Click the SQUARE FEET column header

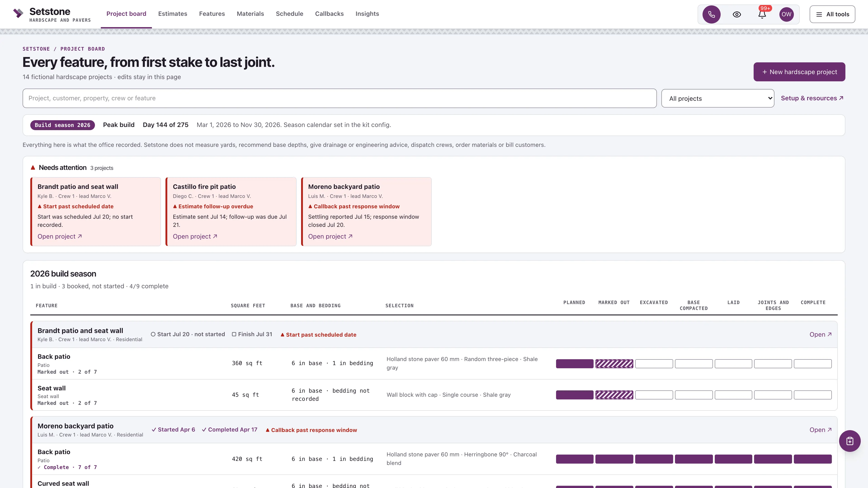248,306
